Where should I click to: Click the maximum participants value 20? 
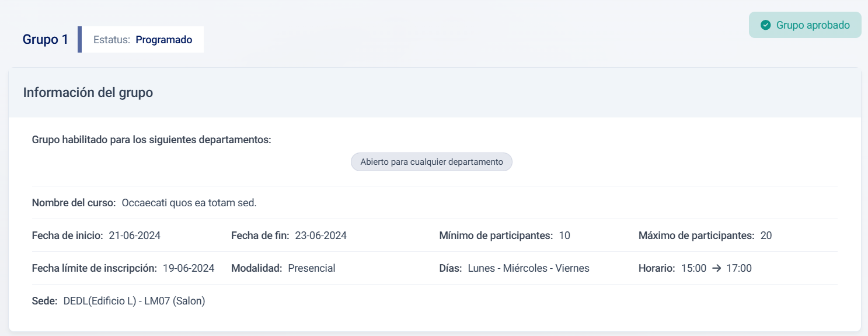766,235
